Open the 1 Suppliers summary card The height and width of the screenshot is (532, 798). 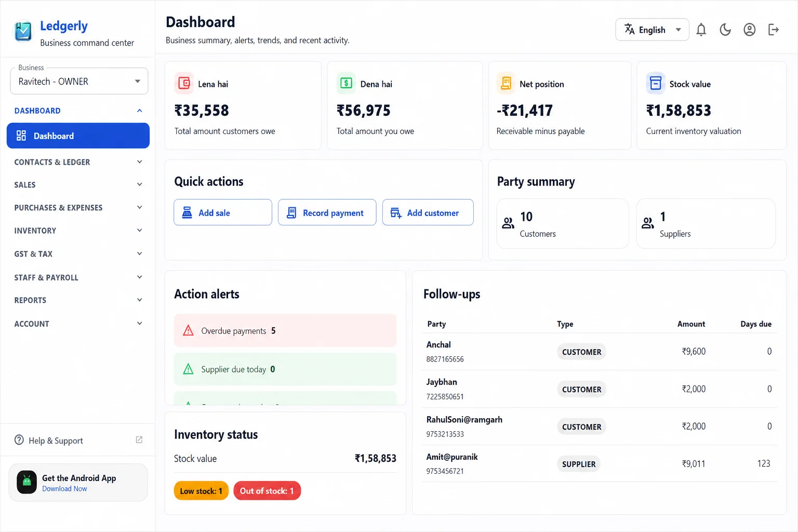[x=706, y=223]
